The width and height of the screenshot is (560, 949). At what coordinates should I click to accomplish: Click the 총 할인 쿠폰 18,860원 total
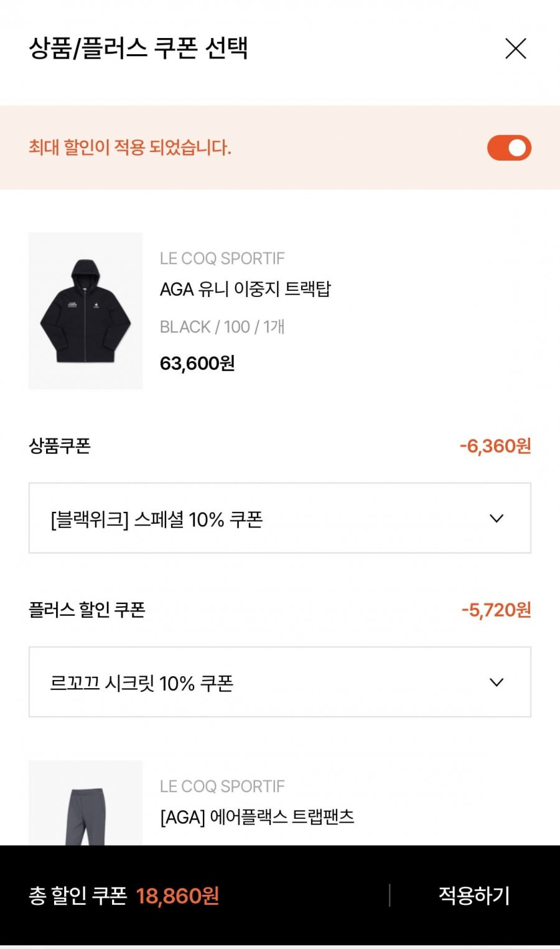[124, 896]
